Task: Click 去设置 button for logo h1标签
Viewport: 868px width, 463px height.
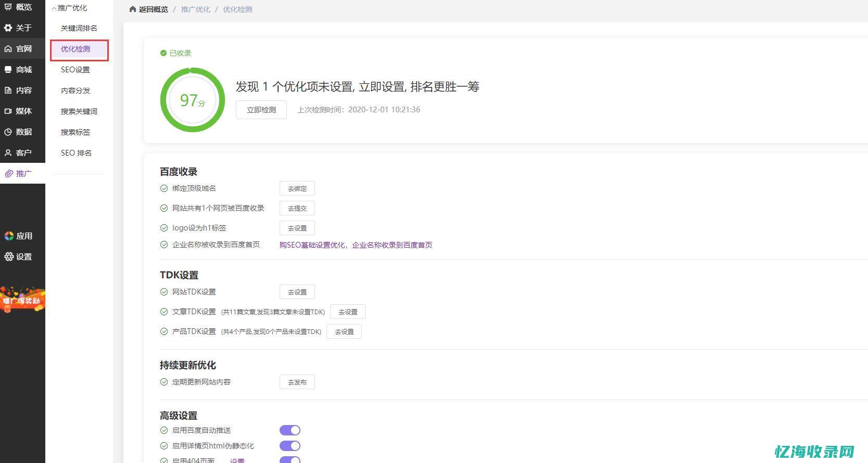Action: (297, 228)
